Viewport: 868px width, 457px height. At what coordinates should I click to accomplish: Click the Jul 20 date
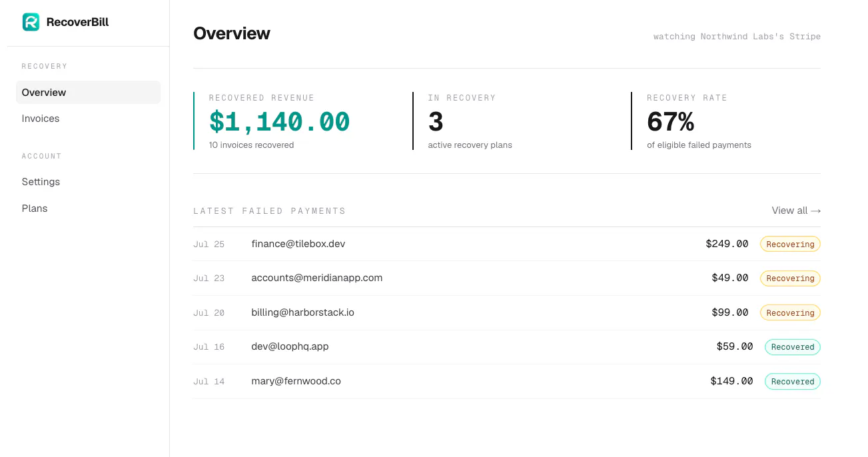point(209,313)
